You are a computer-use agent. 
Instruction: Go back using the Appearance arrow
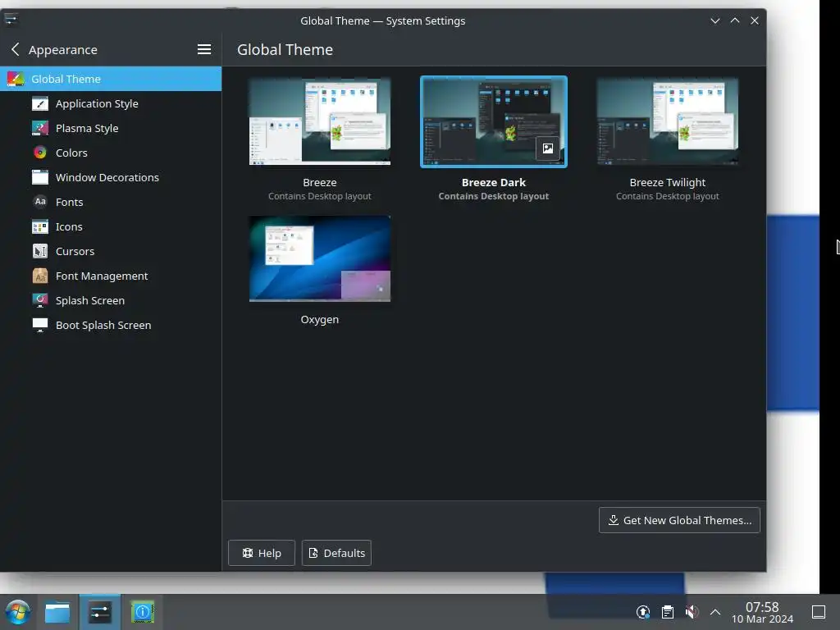point(15,49)
